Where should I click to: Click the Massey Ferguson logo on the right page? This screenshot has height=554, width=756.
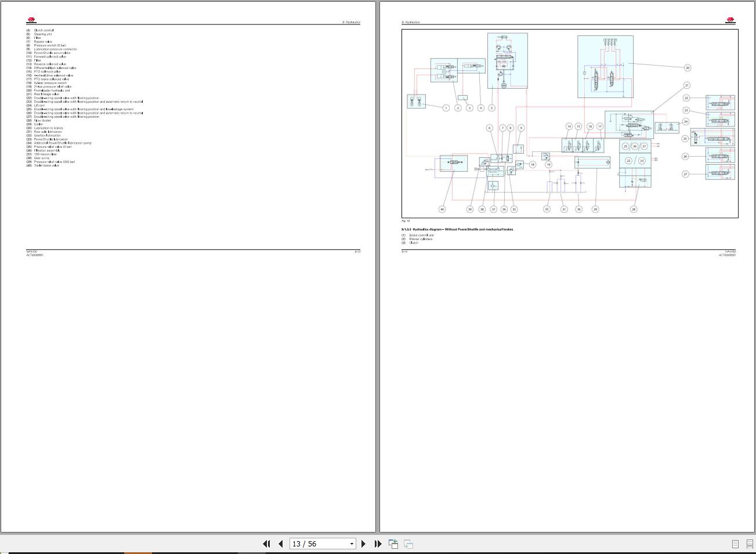click(x=730, y=20)
